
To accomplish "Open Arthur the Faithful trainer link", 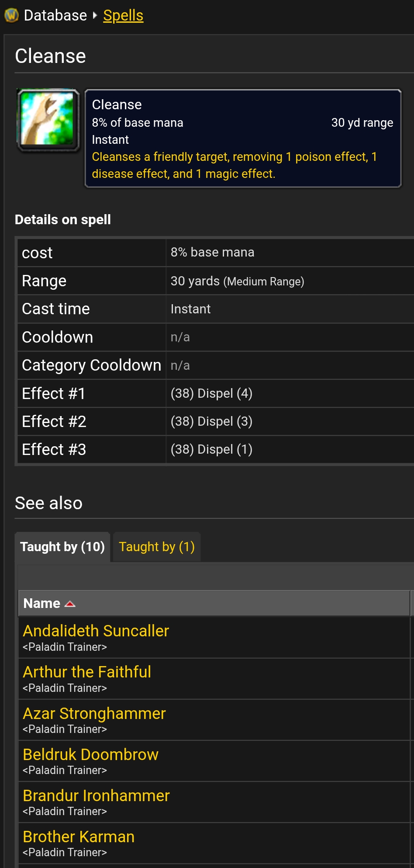I will point(87,672).
